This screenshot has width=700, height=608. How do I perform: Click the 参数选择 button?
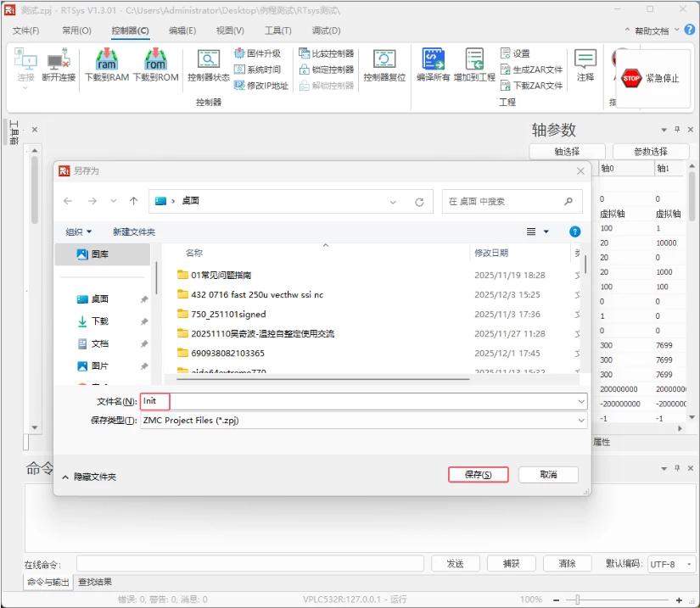651,152
